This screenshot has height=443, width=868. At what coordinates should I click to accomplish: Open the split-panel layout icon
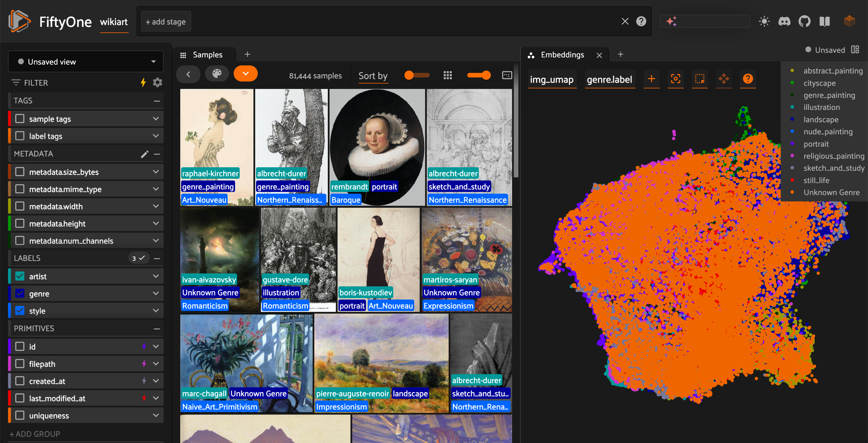coord(855,50)
